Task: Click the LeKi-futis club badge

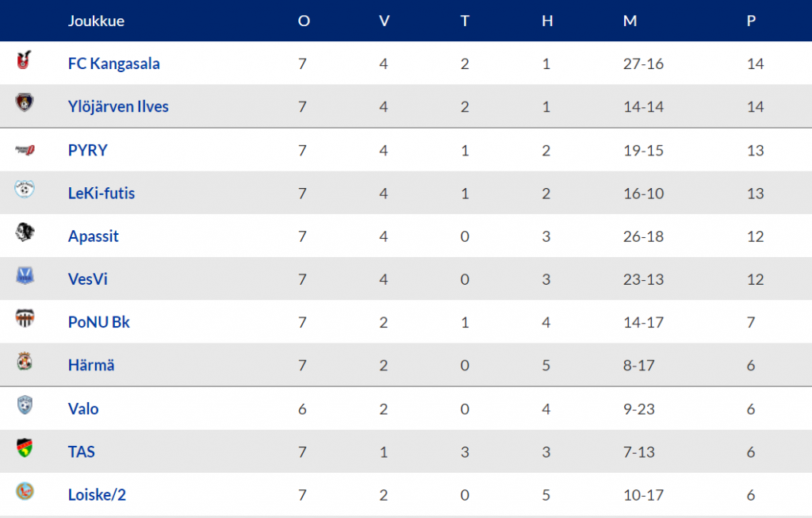Action: [x=25, y=189]
